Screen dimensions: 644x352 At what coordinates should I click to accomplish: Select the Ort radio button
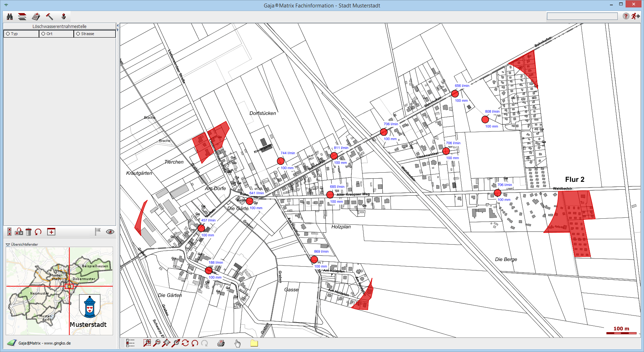coord(43,34)
